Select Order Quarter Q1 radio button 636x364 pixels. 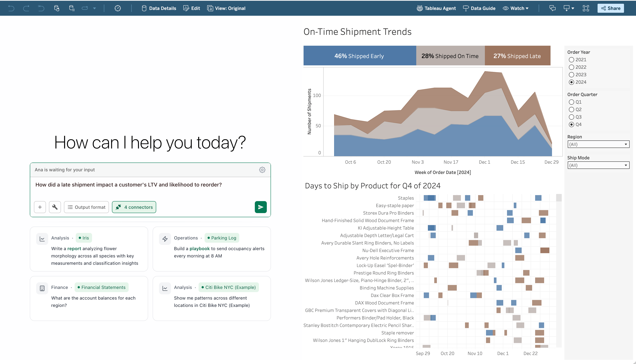(571, 102)
